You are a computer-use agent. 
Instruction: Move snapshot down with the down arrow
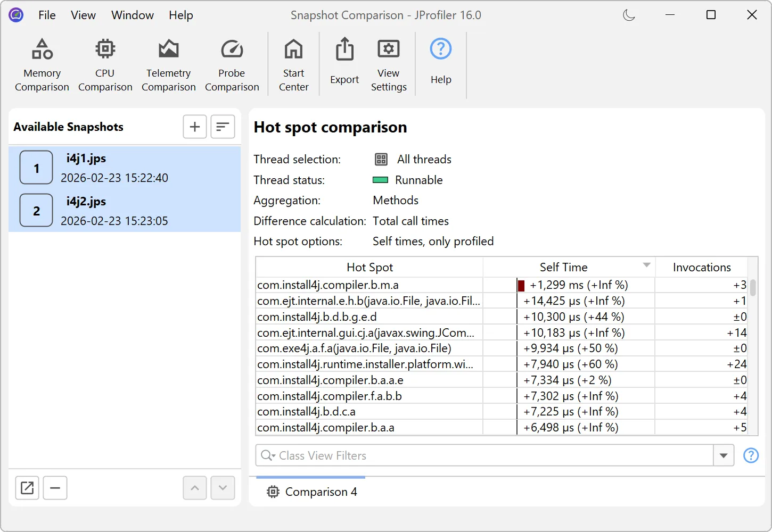[223, 488]
